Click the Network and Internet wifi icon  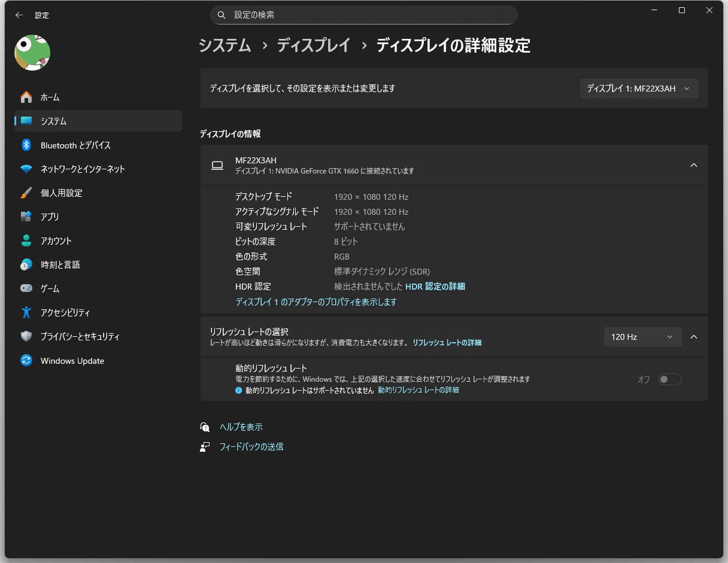coord(26,169)
